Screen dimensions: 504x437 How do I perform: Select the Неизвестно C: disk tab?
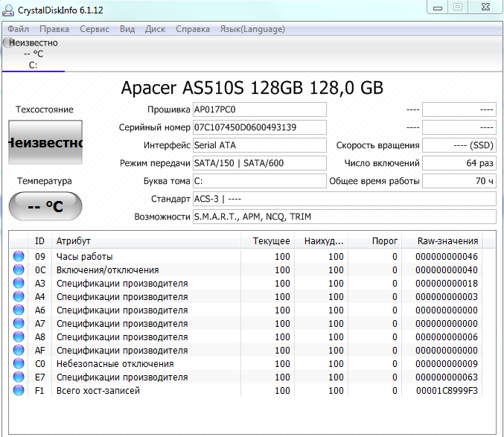pos(34,54)
